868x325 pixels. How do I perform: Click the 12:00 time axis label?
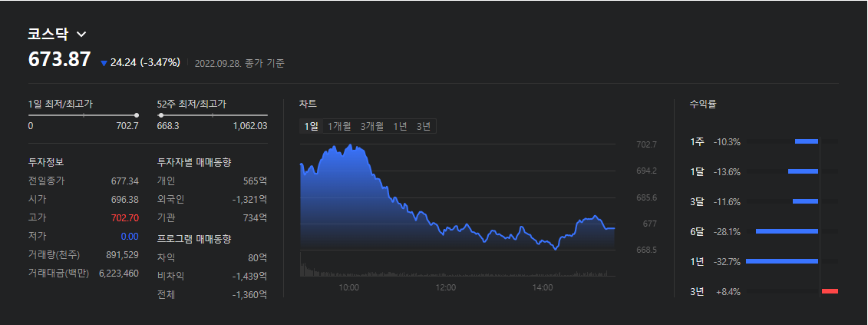[x=446, y=287]
